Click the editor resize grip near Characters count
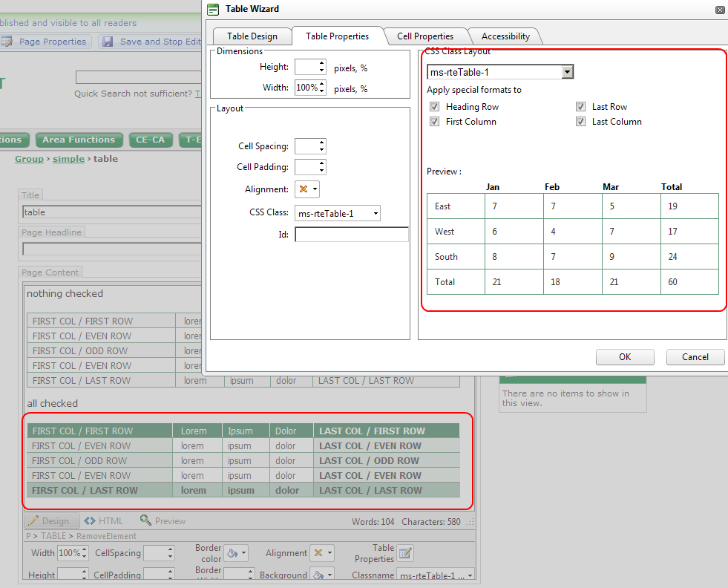Screen dimensions: 728x588 [x=470, y=522]
